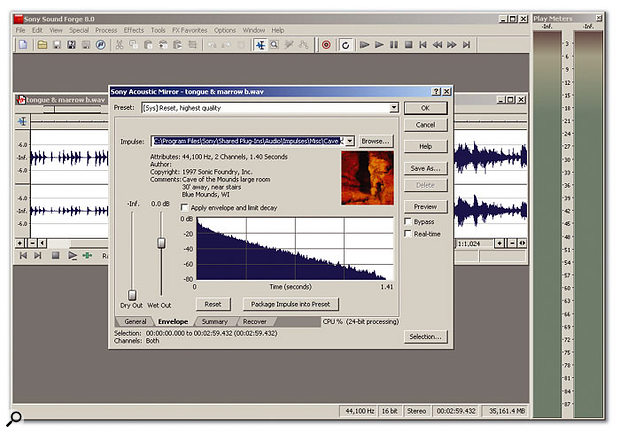
Task: Click the Forward button in the main toolbar
Action: 452,45
